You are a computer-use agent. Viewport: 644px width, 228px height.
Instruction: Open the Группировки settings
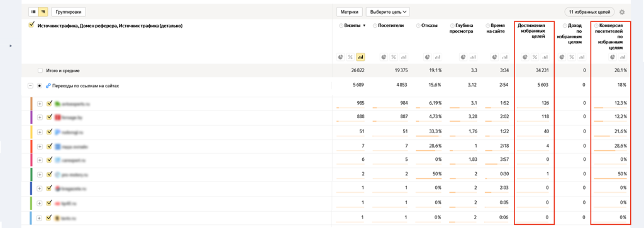pyautogui.click(x=69, y=12)
